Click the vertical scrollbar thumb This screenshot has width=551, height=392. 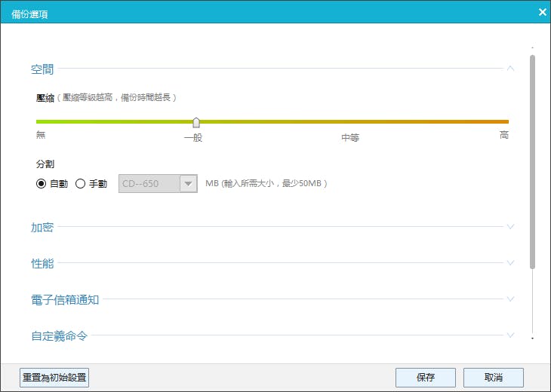tap(533, 162)
